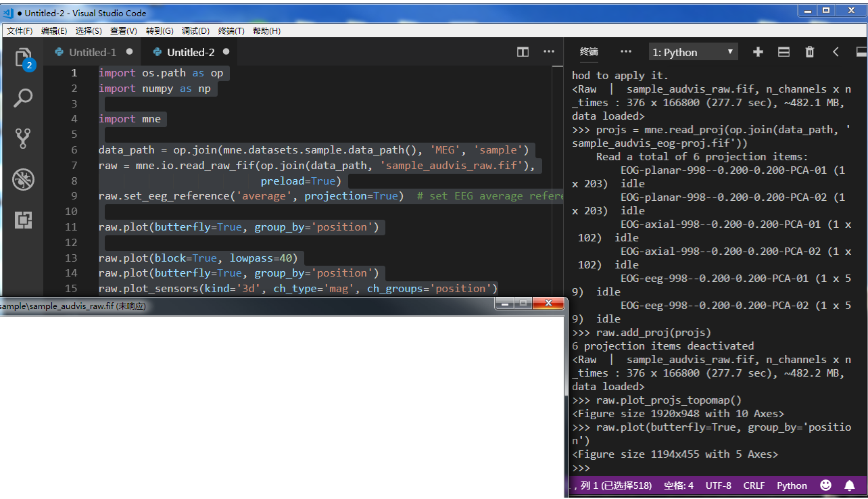Select the Python language mode in status bar
Screen dimensions: 868x499
click(x=792, y=485)
